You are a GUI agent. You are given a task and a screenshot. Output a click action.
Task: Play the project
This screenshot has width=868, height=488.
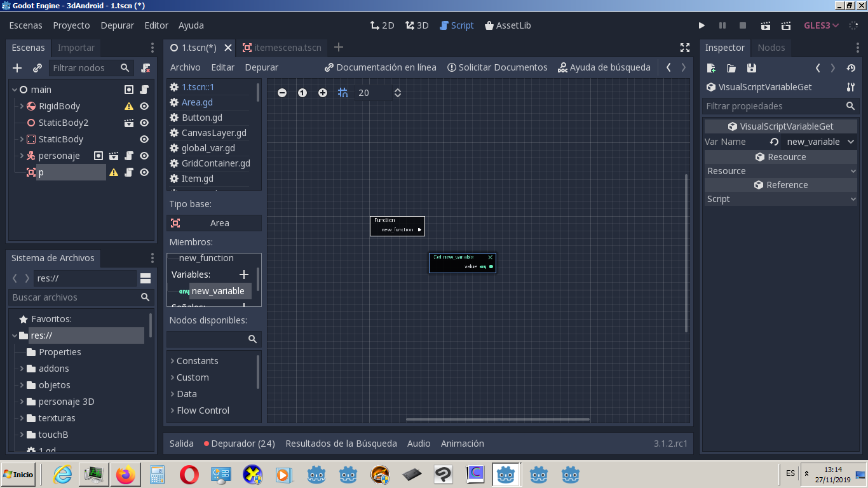[x=702, y=25]
